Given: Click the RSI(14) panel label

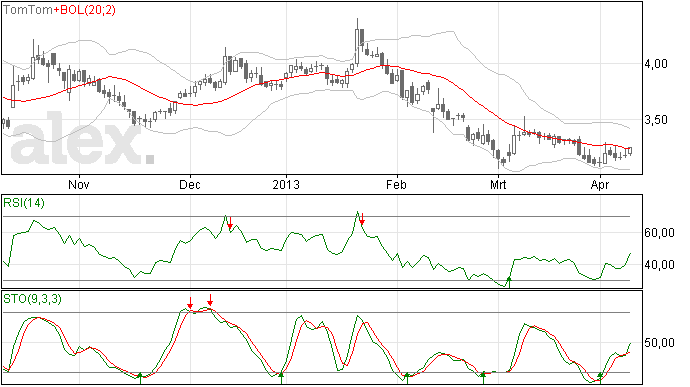Looking at the screenshot, I should pyautogui.click(x=24, y=203).
